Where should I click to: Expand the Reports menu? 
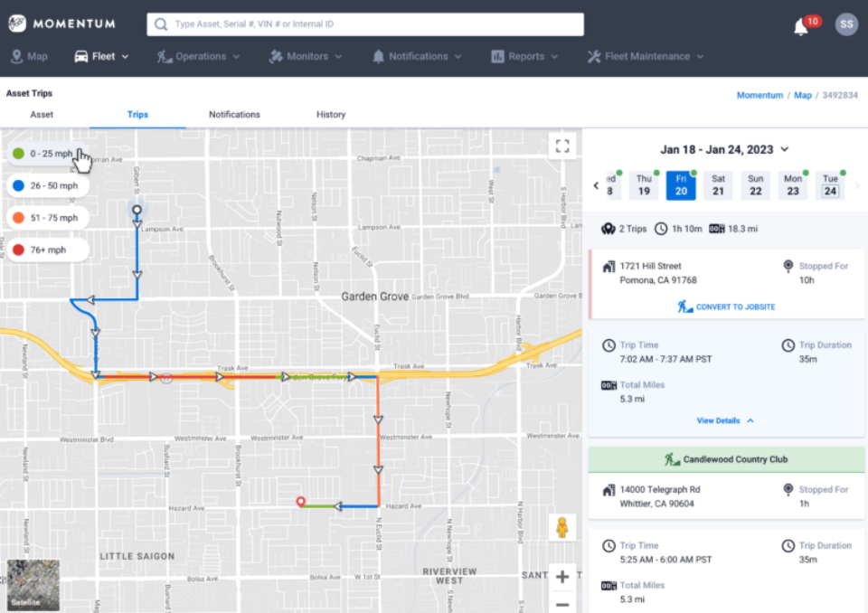coord(524,56)
